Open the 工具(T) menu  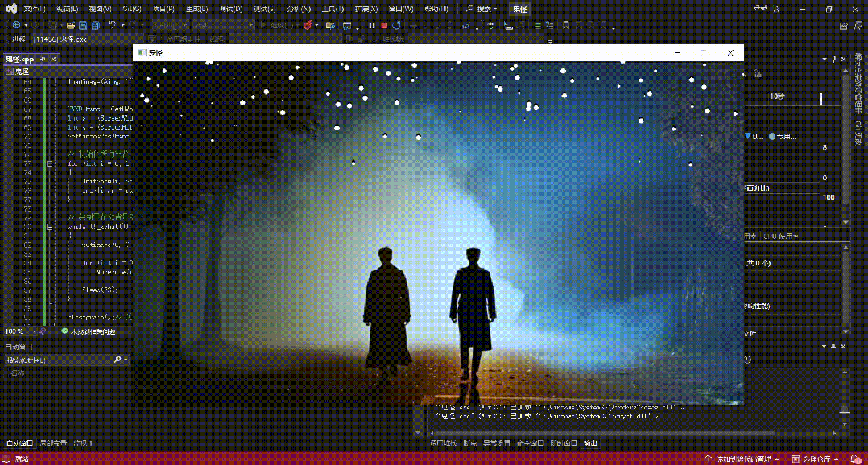point(332,9)
